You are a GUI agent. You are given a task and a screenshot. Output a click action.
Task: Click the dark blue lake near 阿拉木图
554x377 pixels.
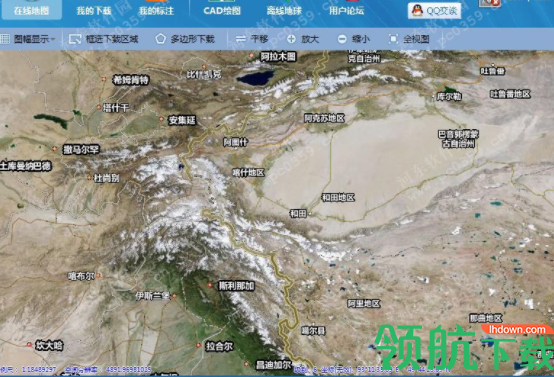(256, 78)
